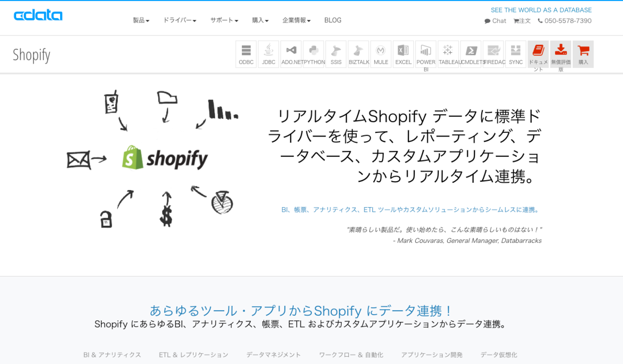Expand the 企業情報 dropdown
Viewport: 623px width, 364px height.
click(296, 20)
